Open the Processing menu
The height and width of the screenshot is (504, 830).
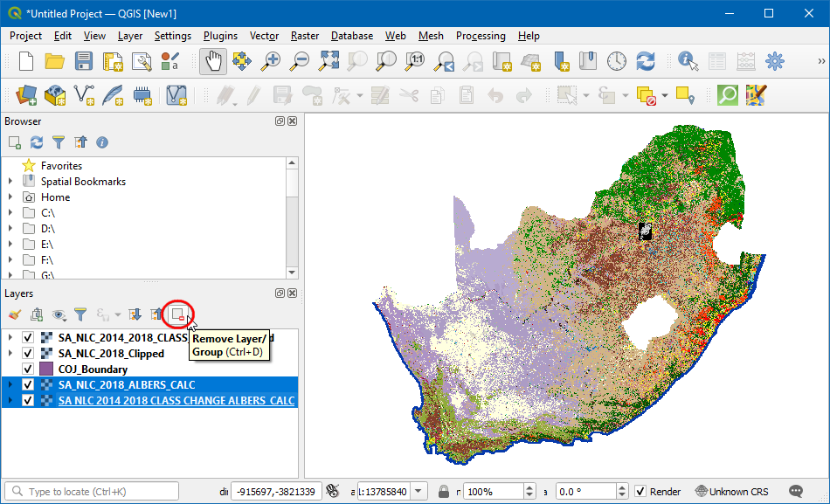tap(481, 36)
